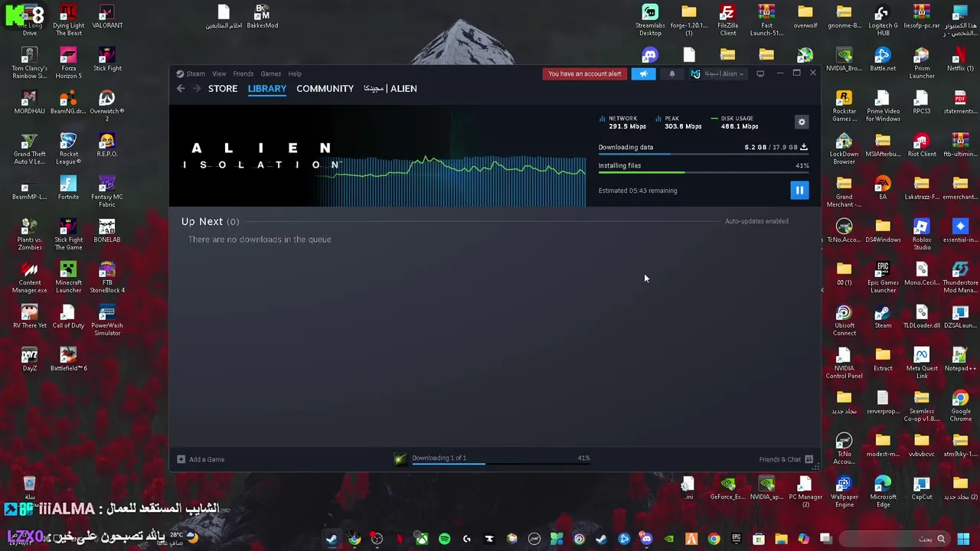The width and height of the screenshot is (980, 551).
Task: Open Discord from the taskbar
Action: [x=646, y=540]
